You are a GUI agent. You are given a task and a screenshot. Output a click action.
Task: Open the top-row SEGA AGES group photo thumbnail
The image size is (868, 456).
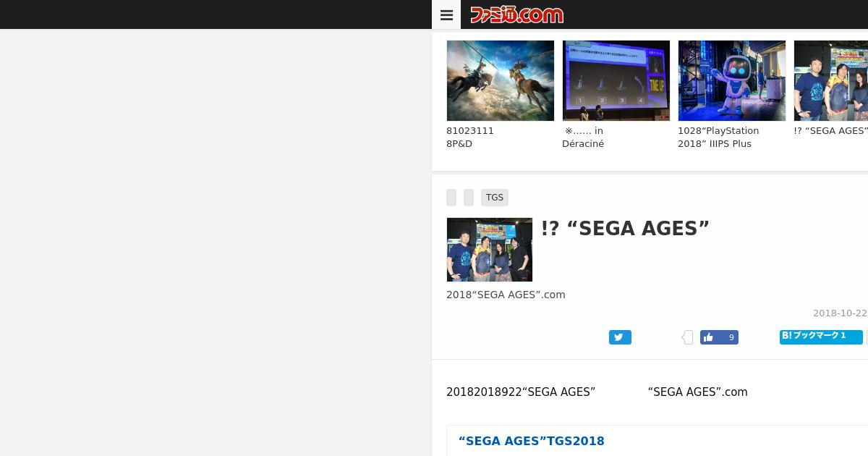[830, 80]
